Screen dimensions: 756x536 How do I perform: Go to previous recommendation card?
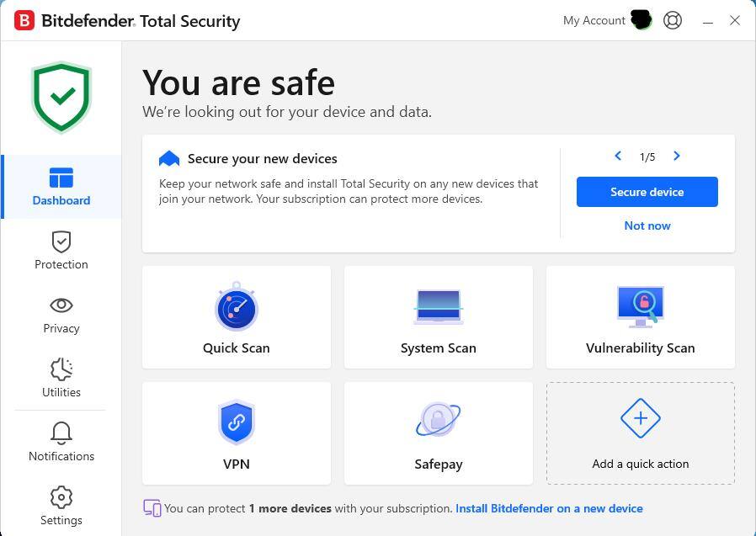click(x=618, y=156)
